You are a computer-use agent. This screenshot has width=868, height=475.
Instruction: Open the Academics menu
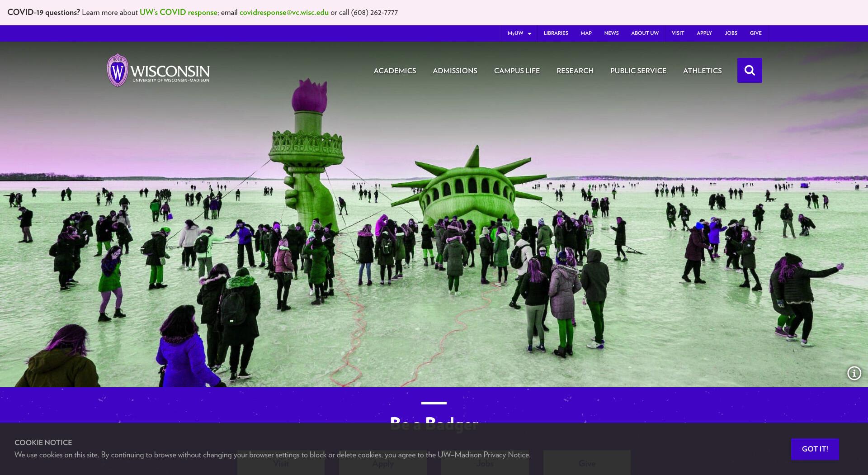[395, 71]
